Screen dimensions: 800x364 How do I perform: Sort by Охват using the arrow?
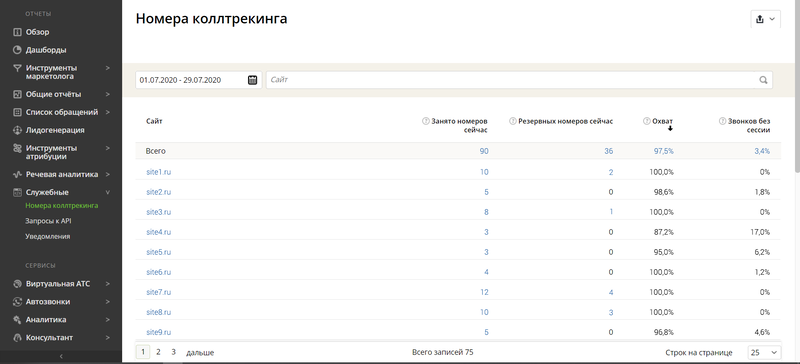(x=670, y=129)
